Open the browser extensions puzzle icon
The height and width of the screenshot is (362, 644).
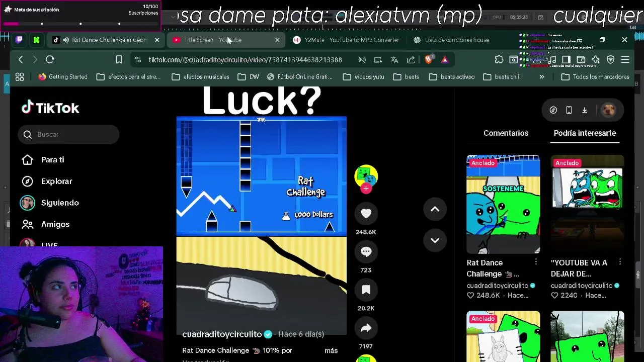click(499, 60)
